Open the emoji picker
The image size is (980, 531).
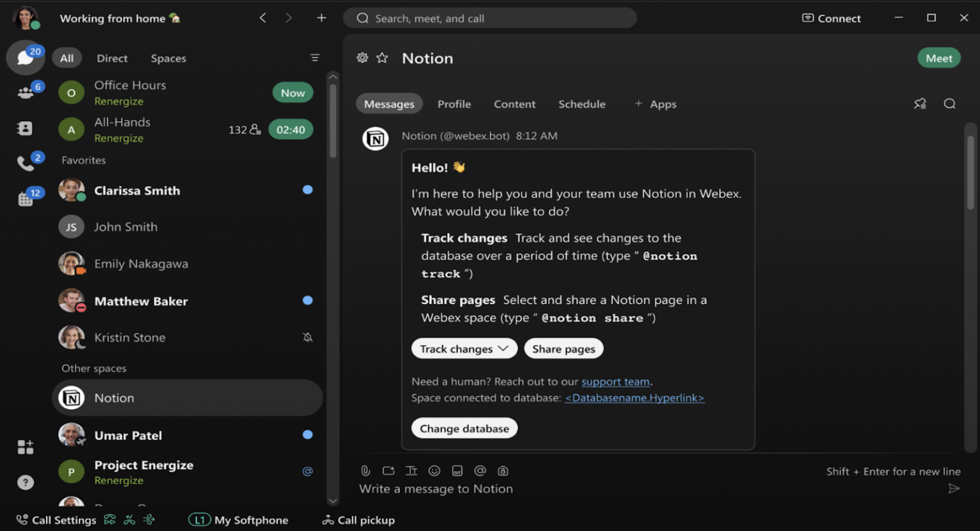pos(434,470)
